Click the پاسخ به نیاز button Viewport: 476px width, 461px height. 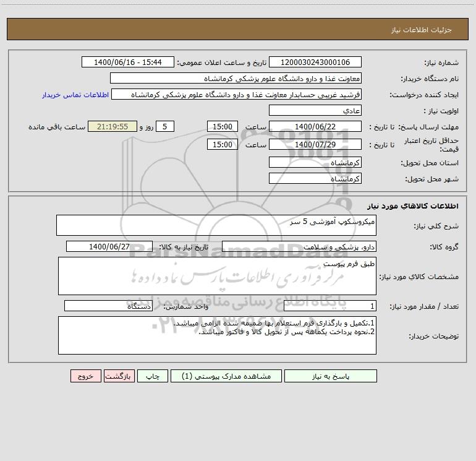pyautogui.click(x=331, y=376)
